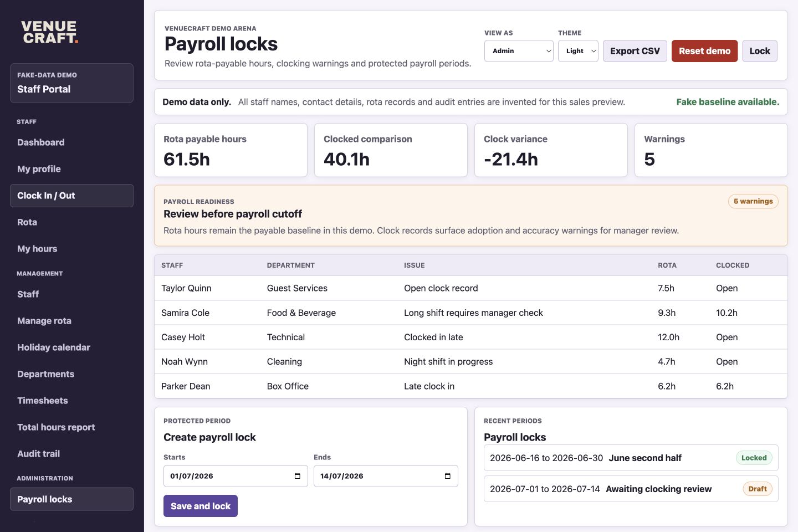This screenshot has width=798, height=532.
Task: Click Noah Wynn staff name
Action: [x=185, y=361]
